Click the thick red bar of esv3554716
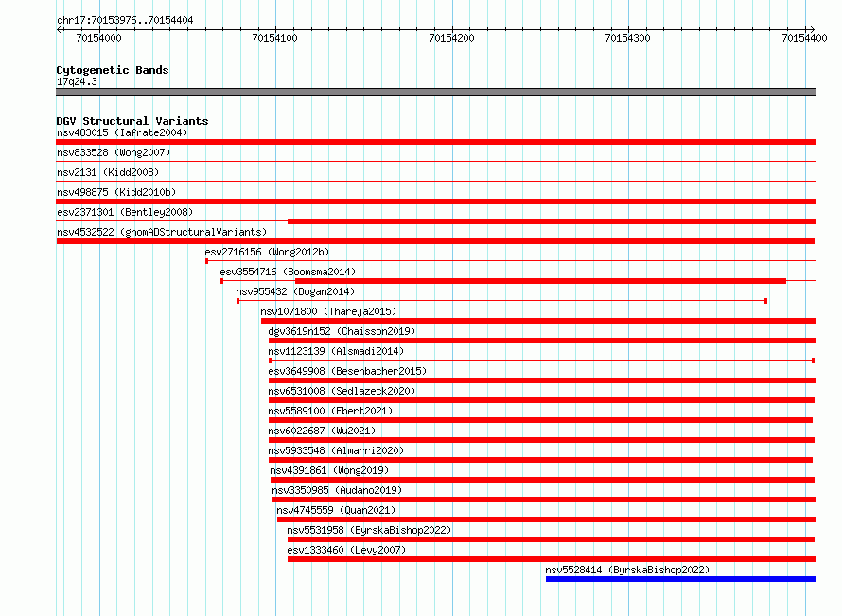 [x=541, y=281]
